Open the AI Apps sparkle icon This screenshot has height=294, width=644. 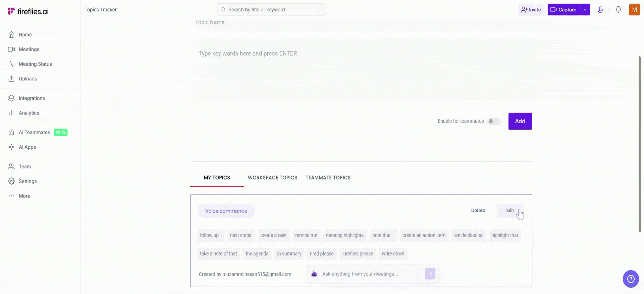tap(11, 147)
